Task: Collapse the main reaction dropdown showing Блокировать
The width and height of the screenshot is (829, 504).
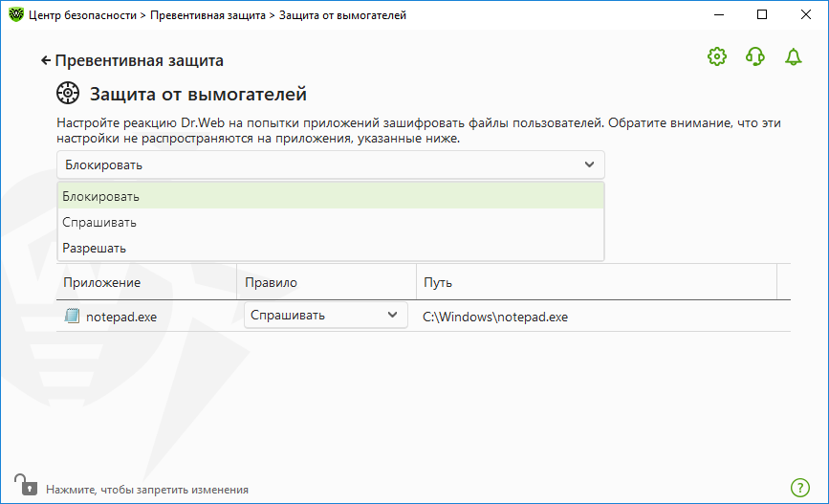Action: [x=331, y=165]
